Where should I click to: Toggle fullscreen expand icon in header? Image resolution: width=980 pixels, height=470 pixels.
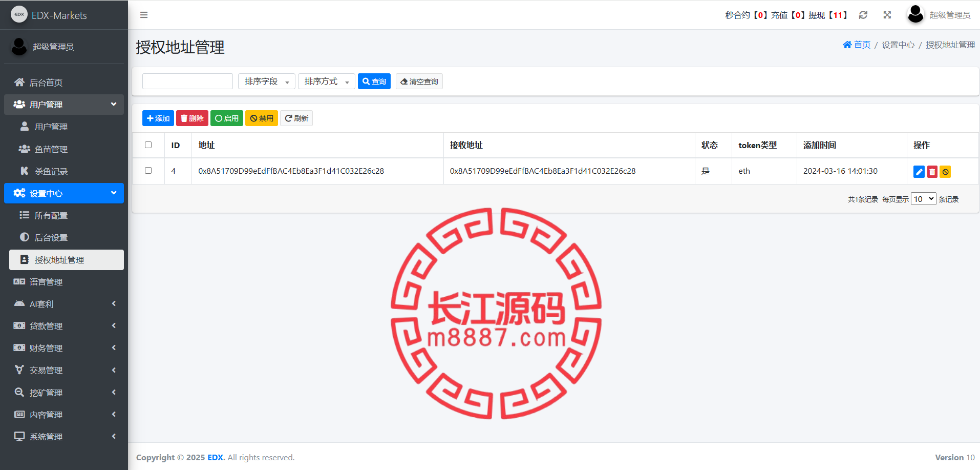tap(887, 15)
